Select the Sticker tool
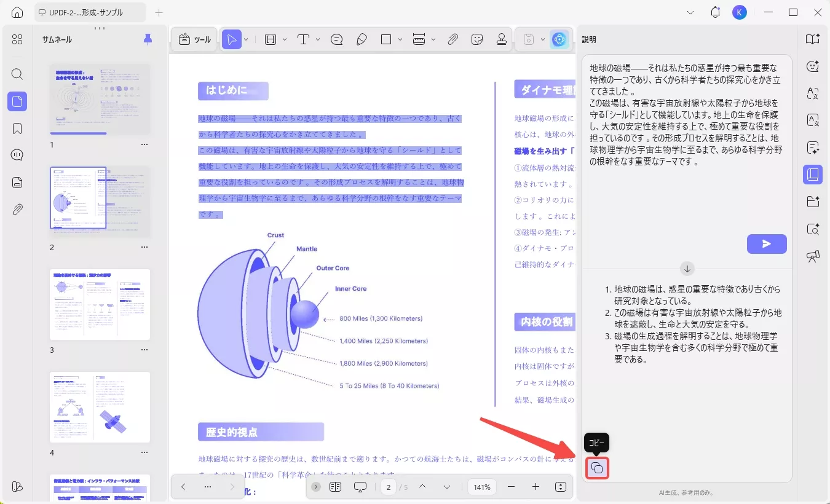Viewport: 830px width, 504px height. 477,39
